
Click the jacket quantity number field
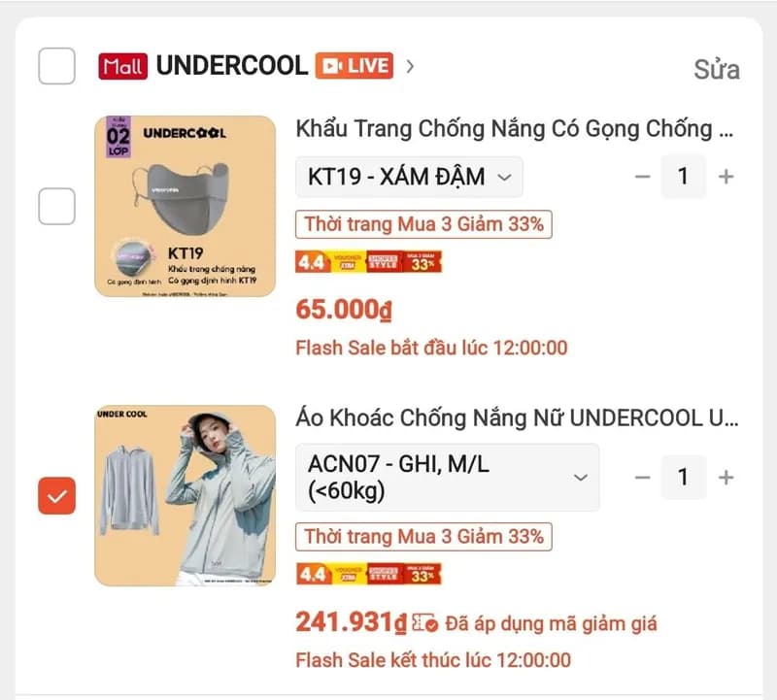(x=684, y=478)
